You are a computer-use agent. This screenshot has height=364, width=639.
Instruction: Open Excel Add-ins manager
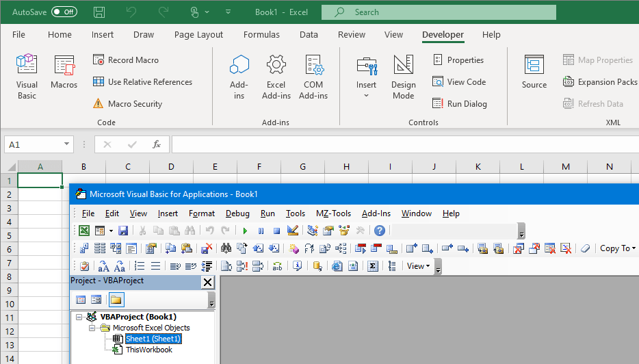[x=276, y=77]
